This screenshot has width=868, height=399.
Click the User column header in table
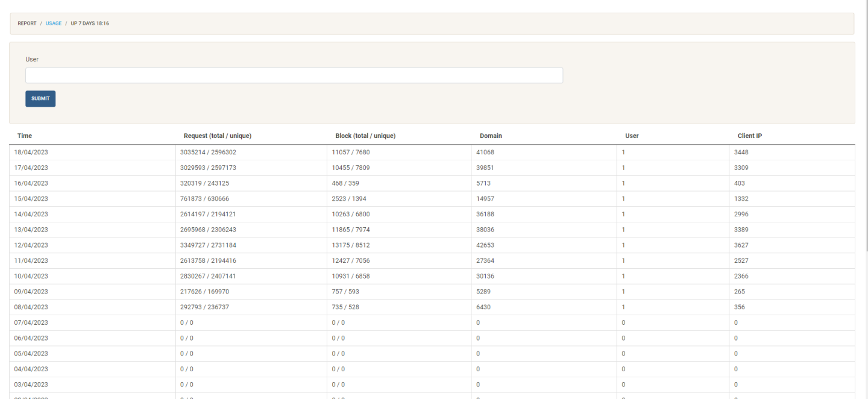[x=632, y=136]
